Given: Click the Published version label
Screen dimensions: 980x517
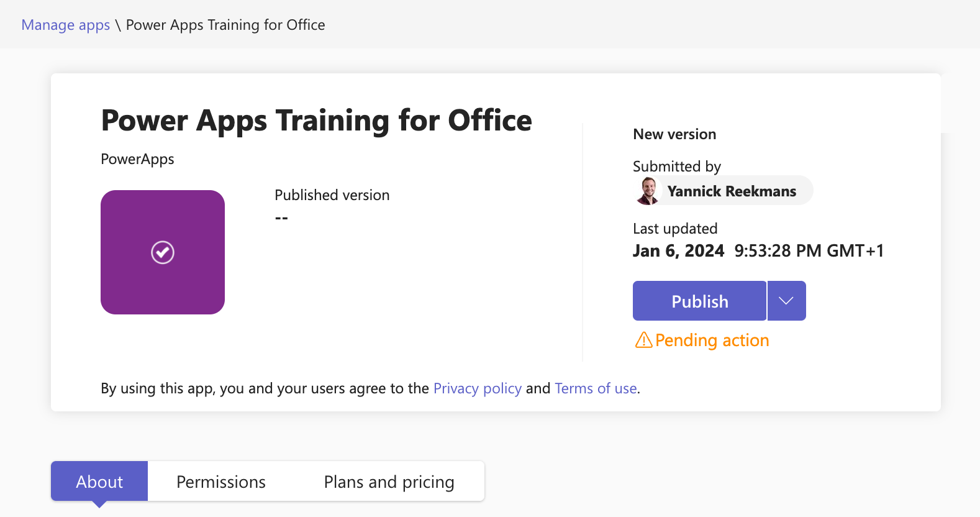Looking at the screenshot, I should [332, 195].
